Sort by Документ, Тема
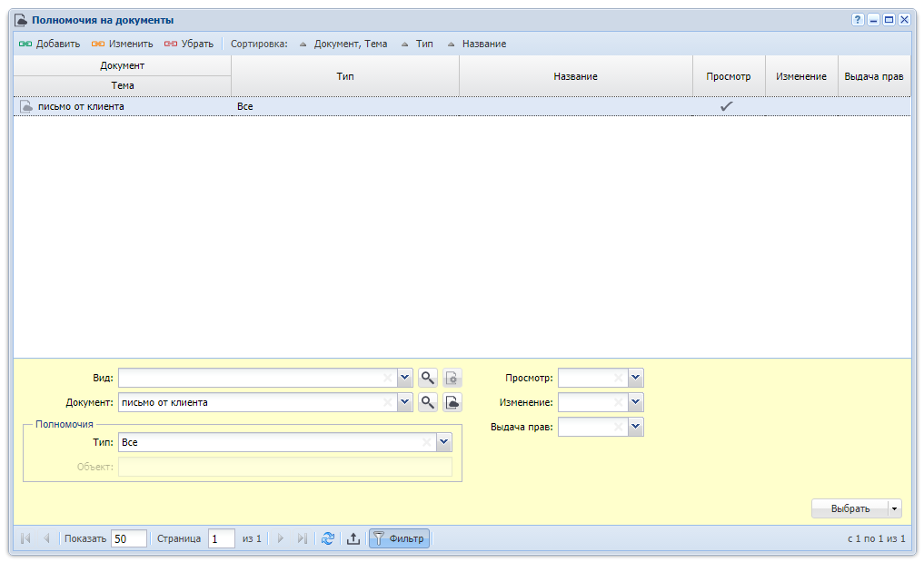The height and width of the screenshot is (562, 924). [x=343, y=44]
